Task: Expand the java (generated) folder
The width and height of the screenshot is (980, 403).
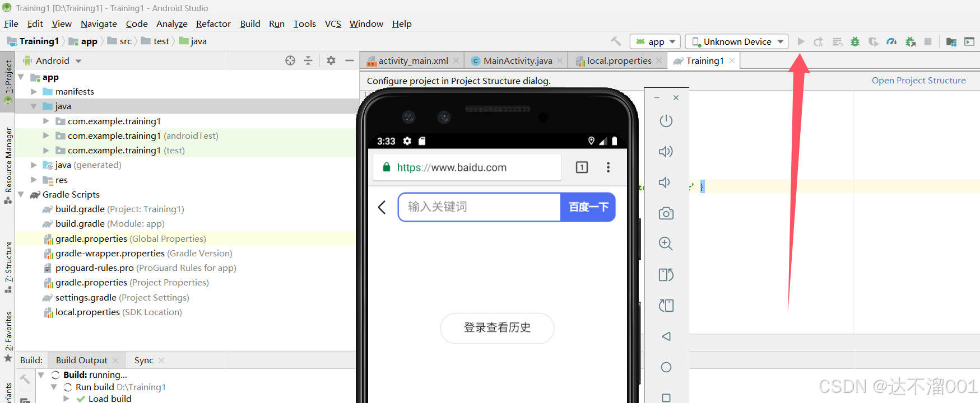Action: tap(34, 165)
